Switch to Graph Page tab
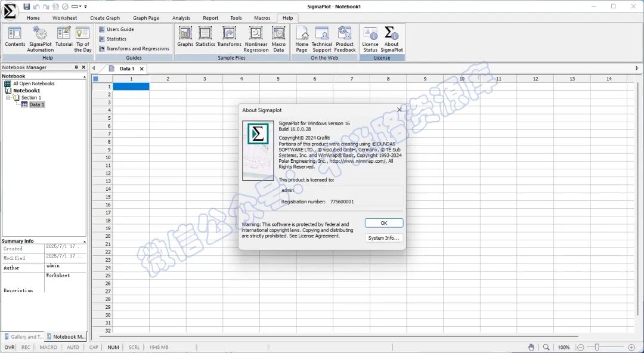Image resolution: width=644 pixels, height=353 pixels. coord(146,18)
